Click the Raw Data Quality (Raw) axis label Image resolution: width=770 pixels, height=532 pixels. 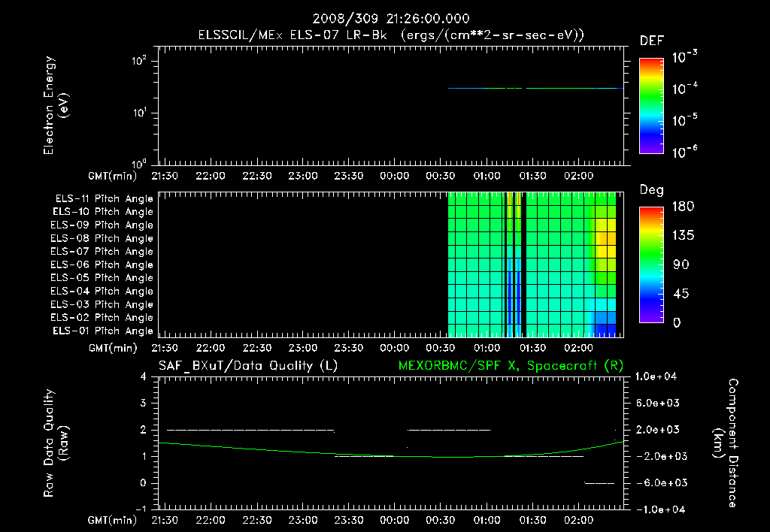tap(56, 443)
